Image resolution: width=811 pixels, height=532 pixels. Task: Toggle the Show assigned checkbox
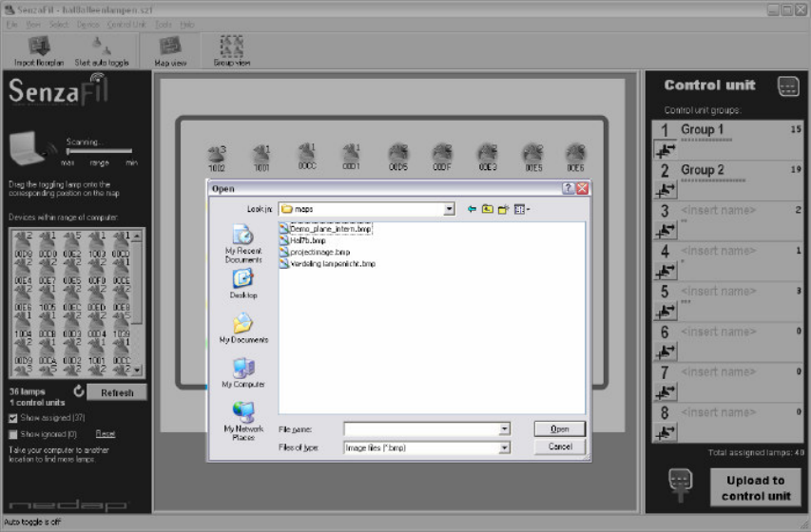pos(13,418)
